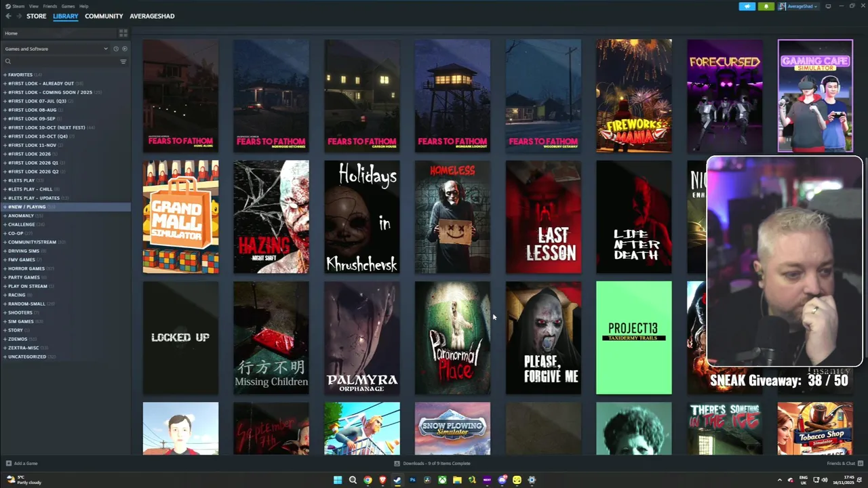Viewport: 868px width, 488px height.
Task: Open the AVERAGESHAD profile tab
Action: tap(152, 16)
